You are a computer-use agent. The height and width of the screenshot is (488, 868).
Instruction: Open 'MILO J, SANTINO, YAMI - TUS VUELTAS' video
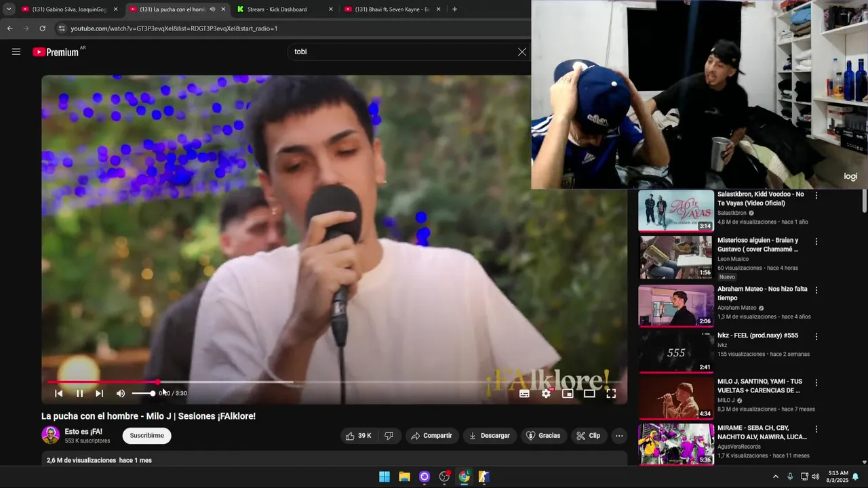click(759, 386)
